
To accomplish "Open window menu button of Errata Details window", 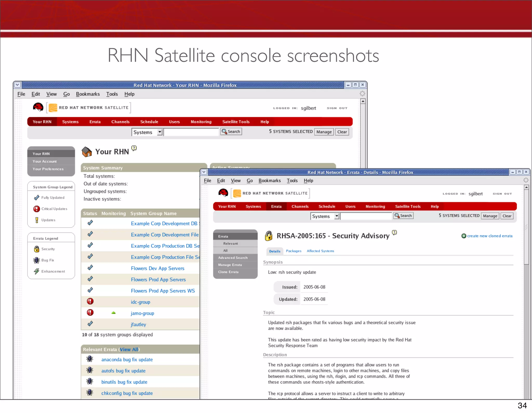I will 204,172.
